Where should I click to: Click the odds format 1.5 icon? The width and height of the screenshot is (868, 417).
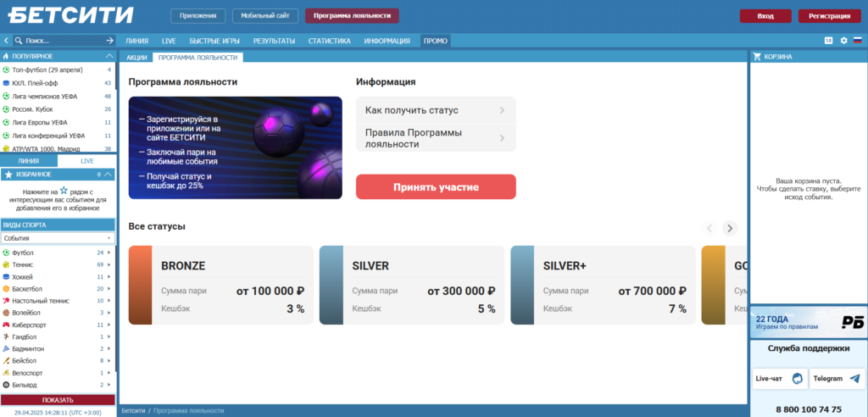pyautogui.click(x=829, y=41)
